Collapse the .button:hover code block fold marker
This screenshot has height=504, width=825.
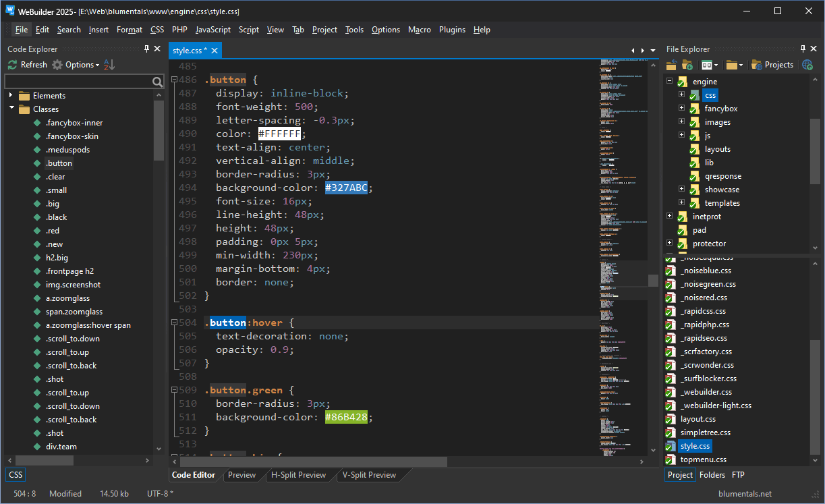(x=174, y=323)
